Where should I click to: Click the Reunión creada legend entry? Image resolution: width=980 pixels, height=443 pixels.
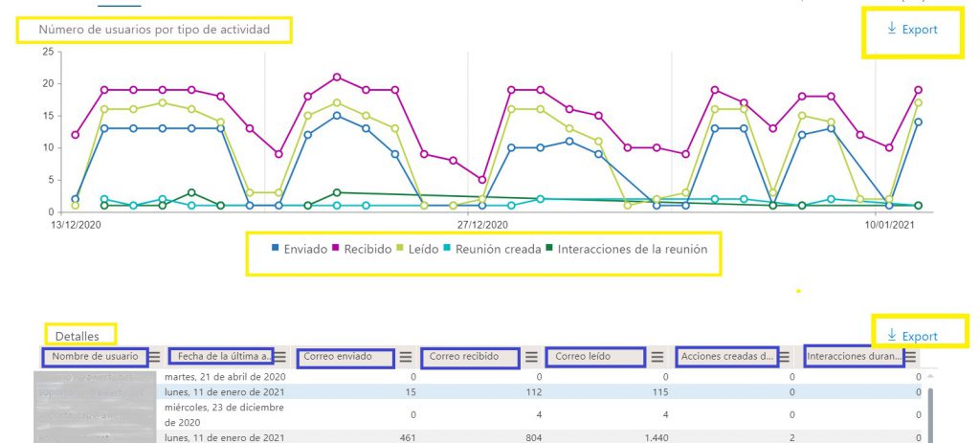click(493, 249)
